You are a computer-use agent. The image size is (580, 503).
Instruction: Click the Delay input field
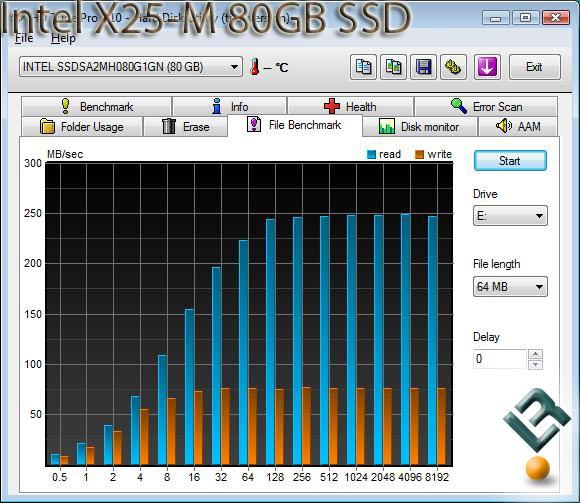(x=499, y=359)
